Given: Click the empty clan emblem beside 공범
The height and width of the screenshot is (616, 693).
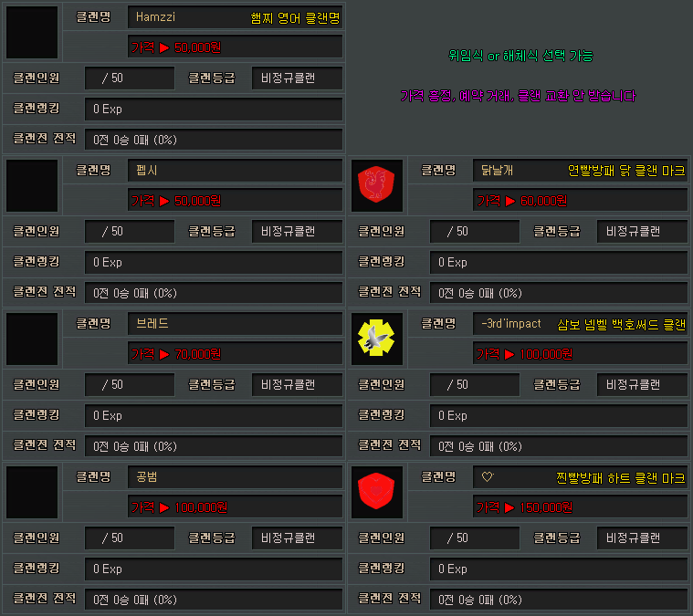Looking at the screenshot, I should (32, 491).
